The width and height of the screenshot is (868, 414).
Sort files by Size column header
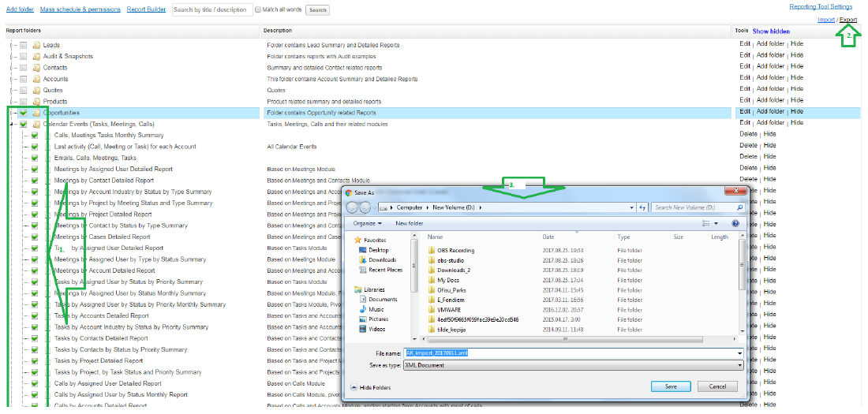pos(679,237)
